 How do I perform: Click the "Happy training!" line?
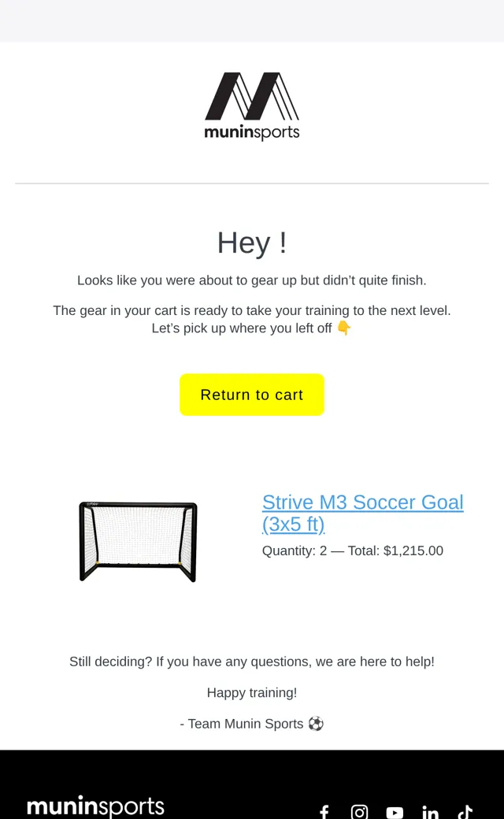click(252, 692)
